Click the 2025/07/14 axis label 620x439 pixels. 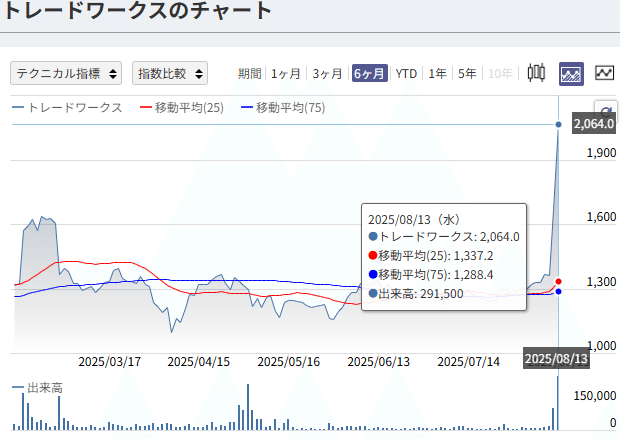(x=469, y=361)
